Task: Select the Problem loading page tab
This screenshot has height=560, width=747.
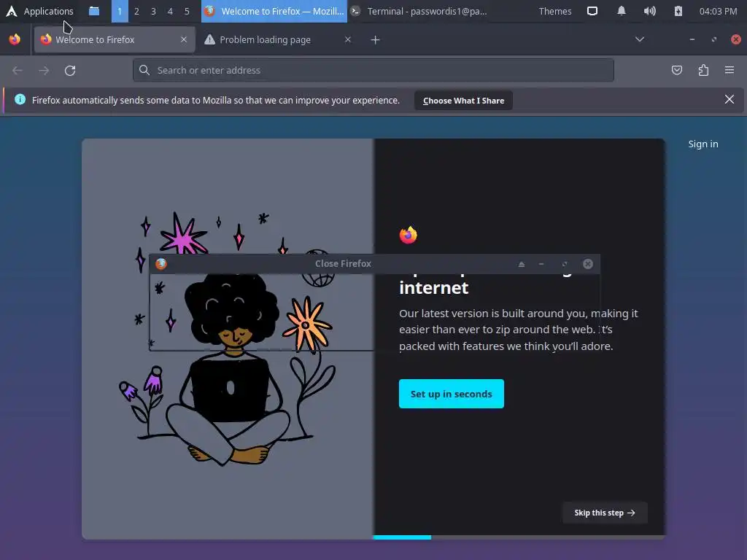Action: 276,39
